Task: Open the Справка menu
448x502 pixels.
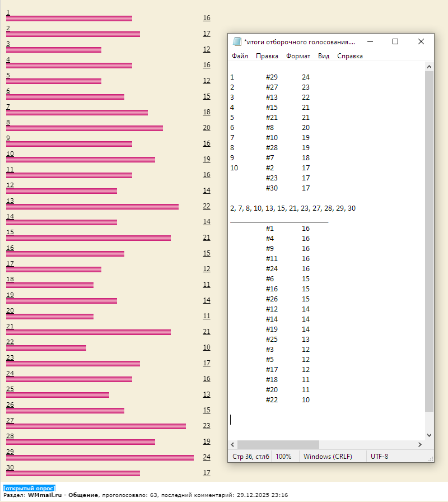Action: (x=350, y=56)
